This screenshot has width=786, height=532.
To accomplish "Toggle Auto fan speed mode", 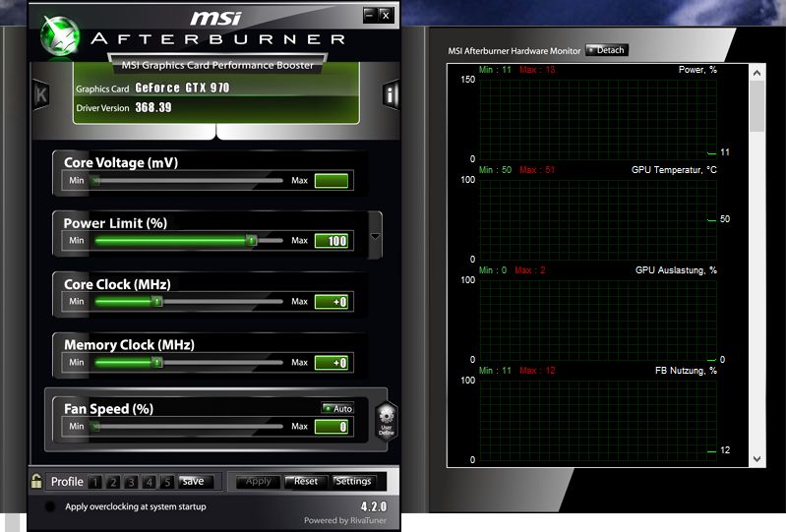I will pos(337,408).
